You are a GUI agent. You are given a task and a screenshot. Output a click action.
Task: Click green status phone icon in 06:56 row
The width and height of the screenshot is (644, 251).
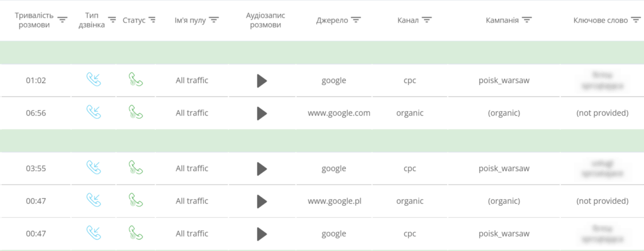coord(136,112)
